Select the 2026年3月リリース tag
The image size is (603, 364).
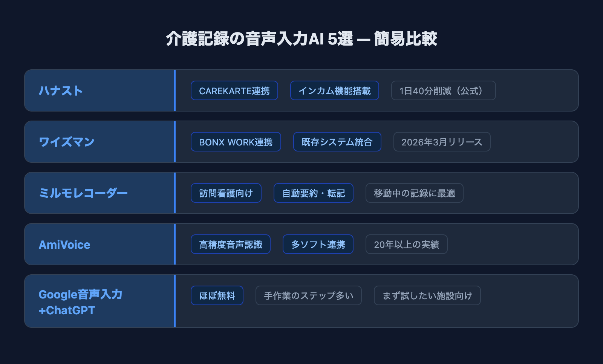(442, 142)
